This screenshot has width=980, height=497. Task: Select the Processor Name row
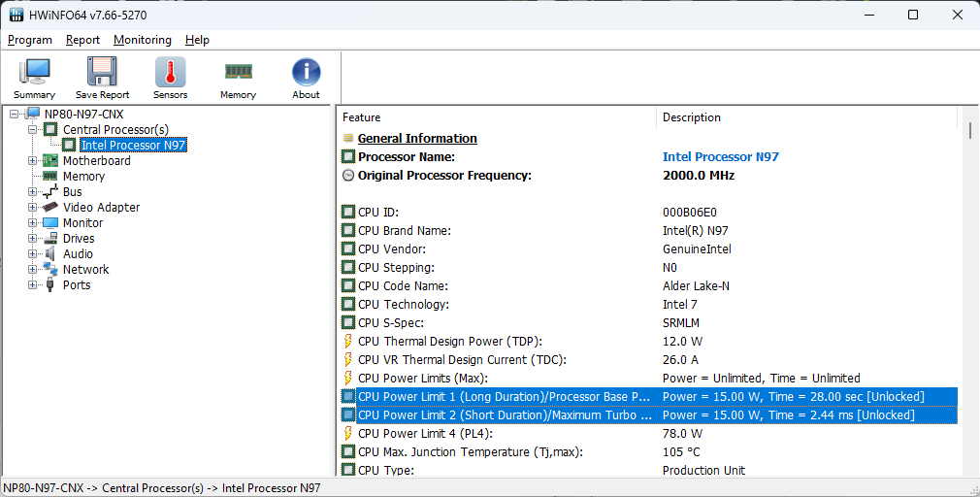(648, 157)
